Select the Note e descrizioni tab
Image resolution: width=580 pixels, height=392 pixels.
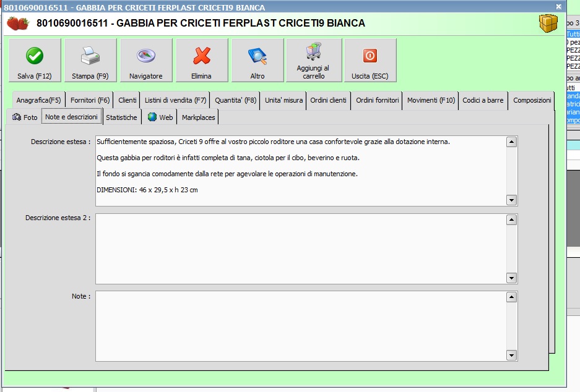(x=71, y=117)
